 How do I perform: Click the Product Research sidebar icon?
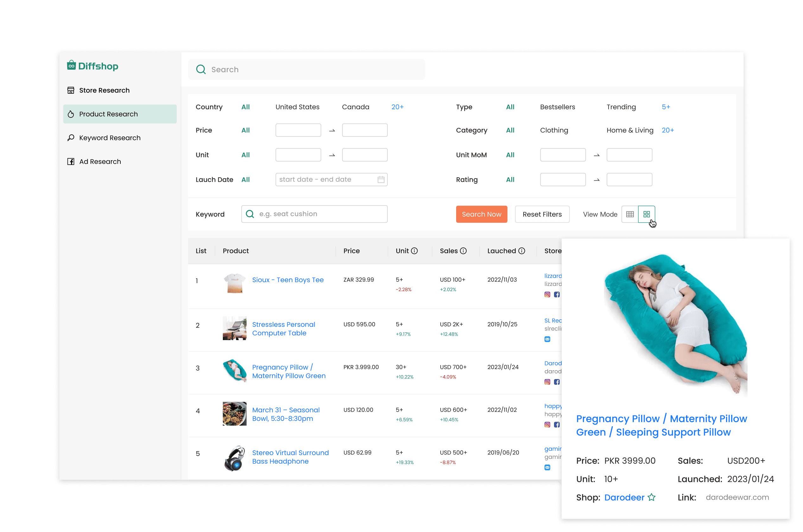point(71,114)
